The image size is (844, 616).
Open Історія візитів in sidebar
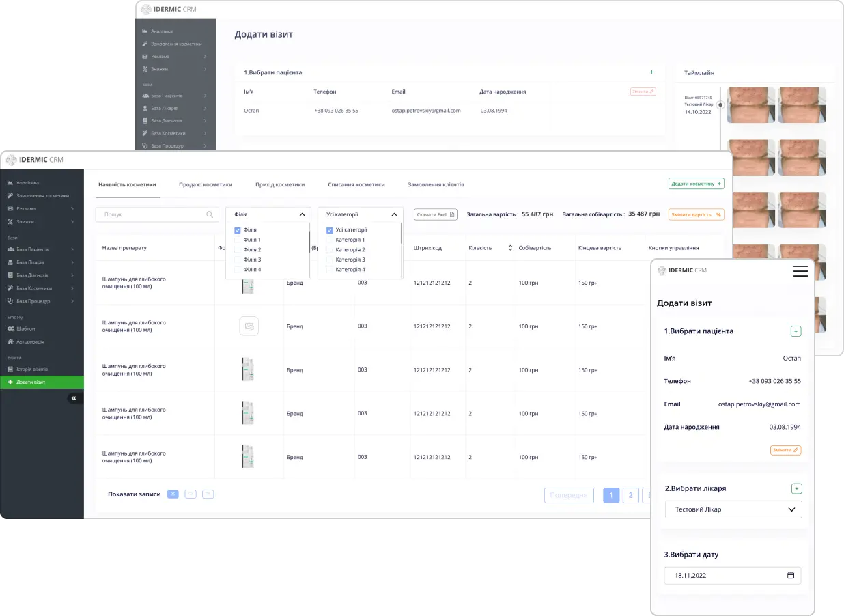click(31, 369)
